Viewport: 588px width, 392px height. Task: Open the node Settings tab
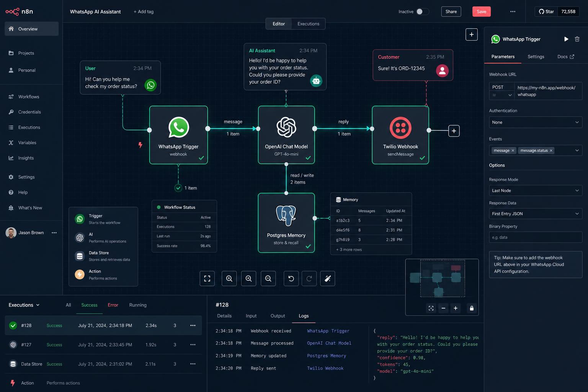pyautogui.click(x=536, y=57)
